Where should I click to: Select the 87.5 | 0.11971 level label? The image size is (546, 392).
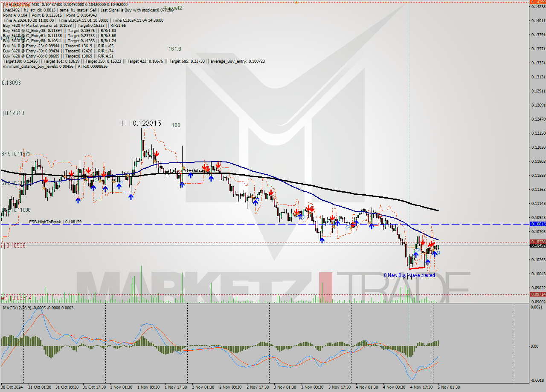tap(15, 153)
